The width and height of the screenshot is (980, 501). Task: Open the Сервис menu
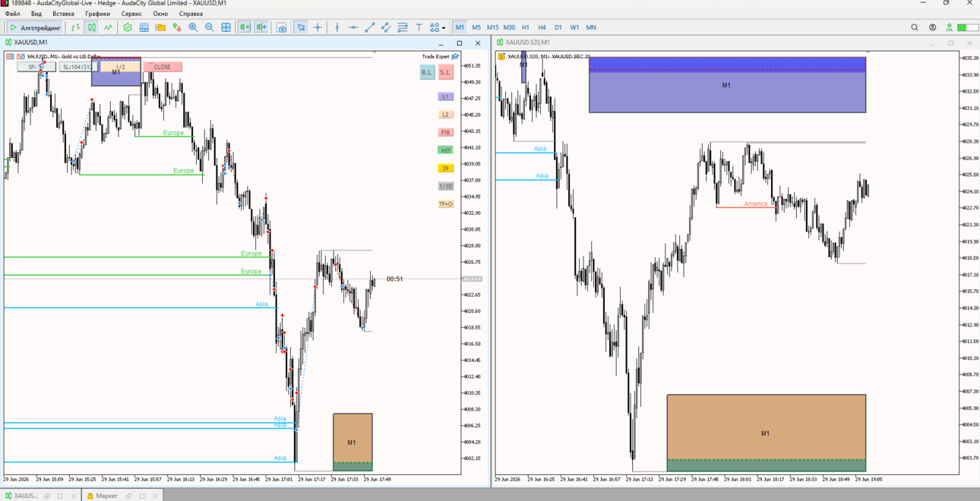pyautogui.click(x=131, y=14)
